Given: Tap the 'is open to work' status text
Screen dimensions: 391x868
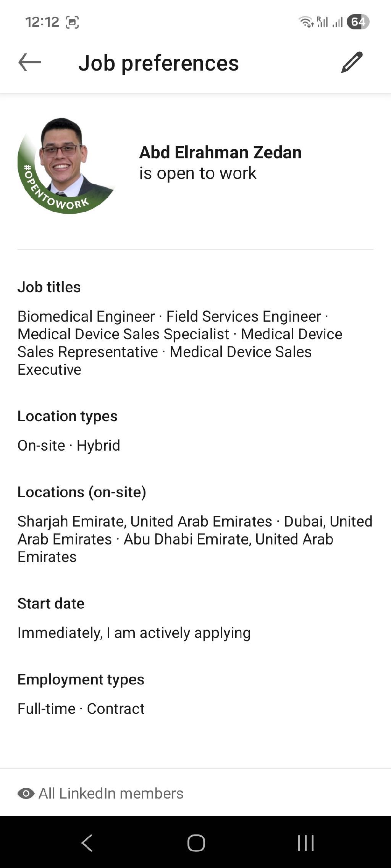Looking at the screenshot, I should (x=197, y=173).
